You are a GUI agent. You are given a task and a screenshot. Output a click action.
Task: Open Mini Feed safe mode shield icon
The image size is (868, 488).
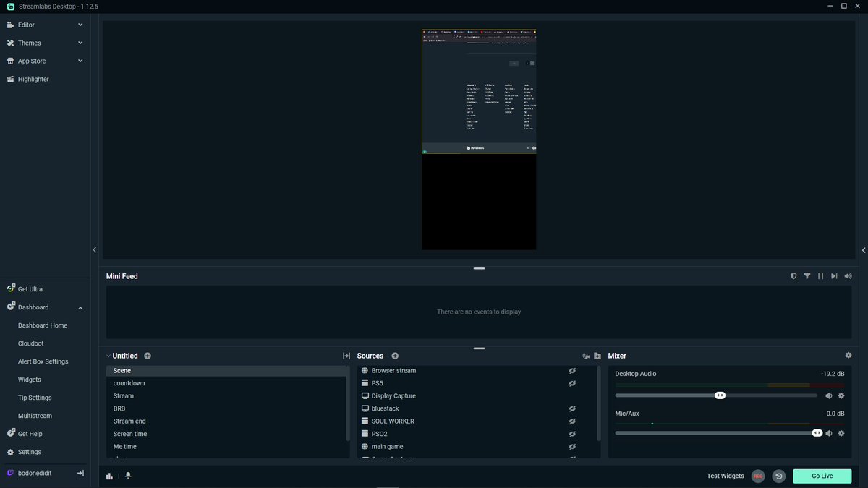[x=793, y=276]
